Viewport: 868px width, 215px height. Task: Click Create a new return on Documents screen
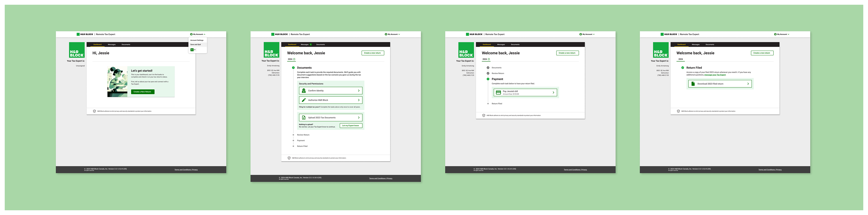point(373,53)
